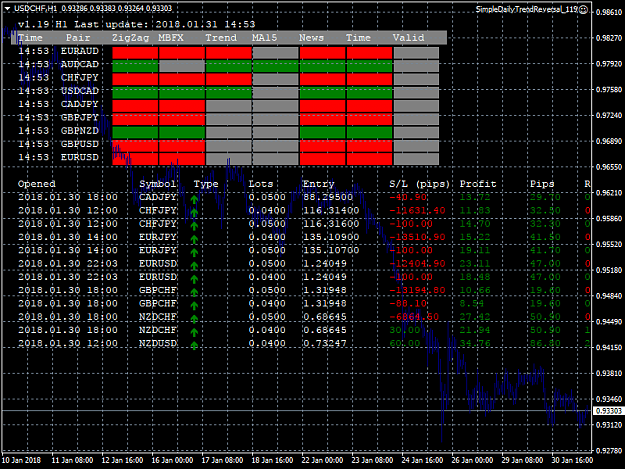Click the S/L (pips) column header
The width and height of the screenshot is (625, 469).
(x=420, y=184)
